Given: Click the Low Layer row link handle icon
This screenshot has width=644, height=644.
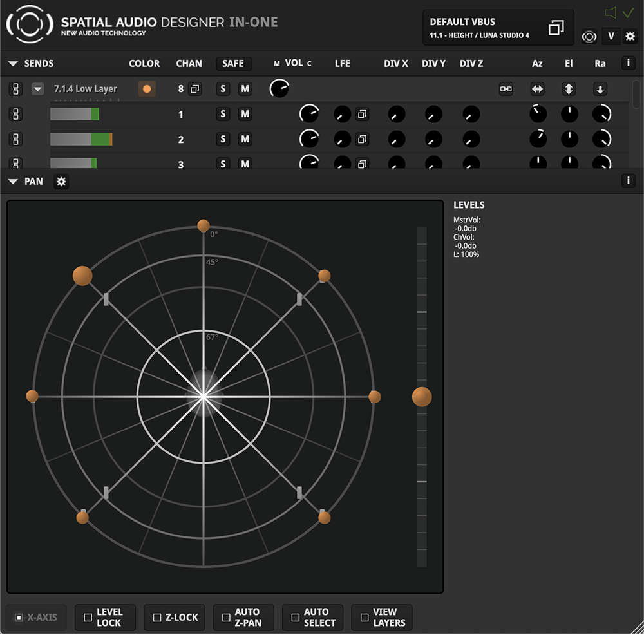Looking at the screenshot, I should click(15, 89).
